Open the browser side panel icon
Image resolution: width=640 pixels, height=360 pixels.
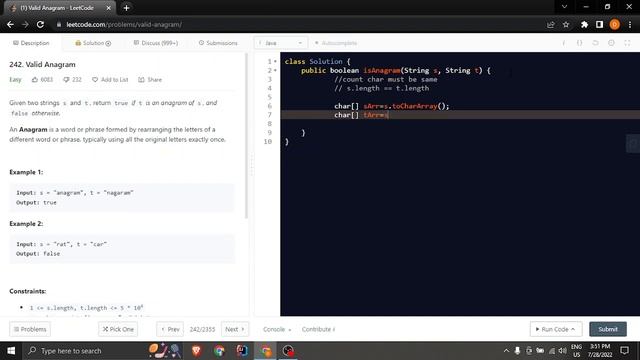[599, 24]
